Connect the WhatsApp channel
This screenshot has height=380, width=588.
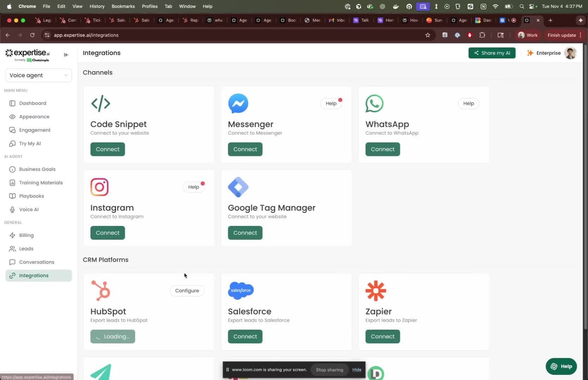[383, 149]
